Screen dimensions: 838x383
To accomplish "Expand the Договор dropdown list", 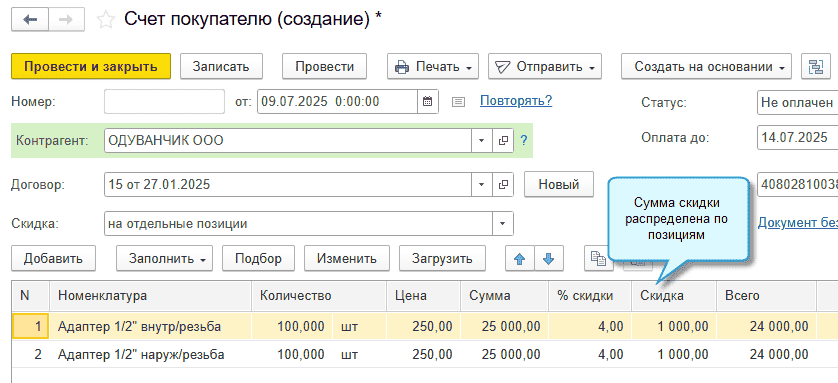I will (482, 185).
